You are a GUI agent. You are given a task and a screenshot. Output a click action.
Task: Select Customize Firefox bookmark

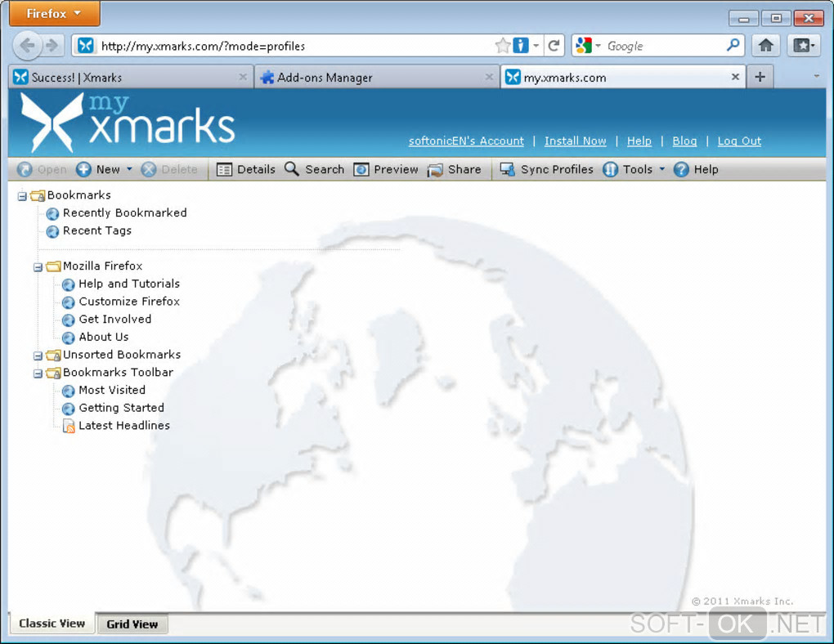point(129,302)
